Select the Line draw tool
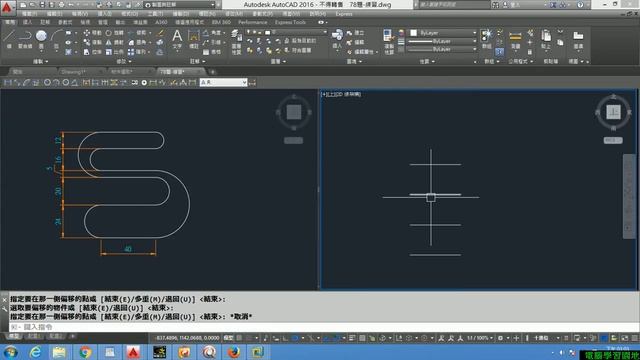 pos(9,37)
